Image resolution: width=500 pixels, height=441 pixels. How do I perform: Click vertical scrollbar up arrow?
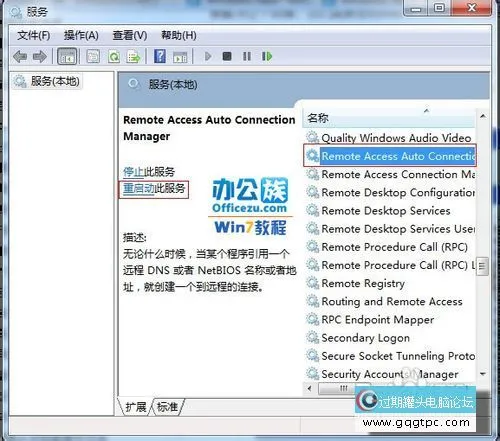(482, 117)
